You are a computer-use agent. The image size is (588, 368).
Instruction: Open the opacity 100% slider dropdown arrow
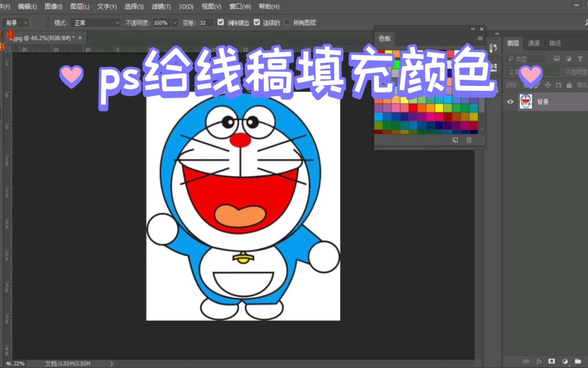coord(175,22)
